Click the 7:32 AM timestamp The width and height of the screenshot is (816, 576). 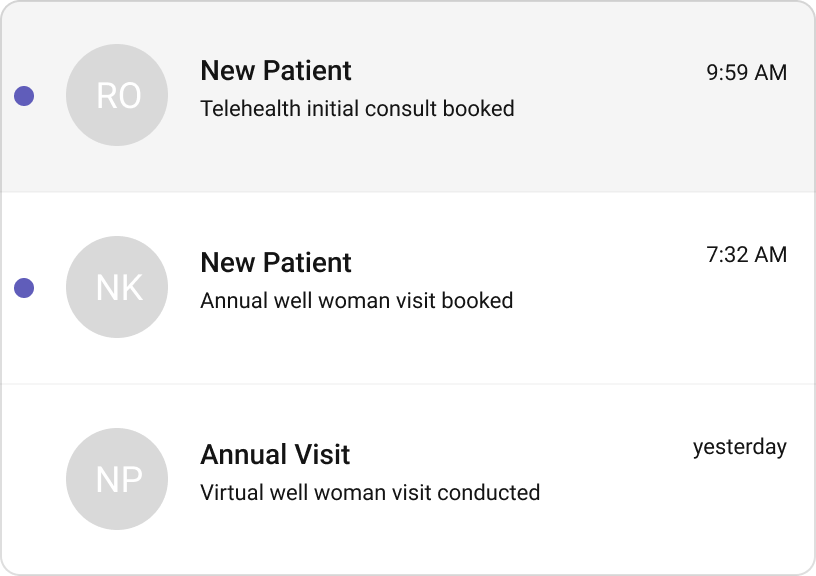click(746, 255)
